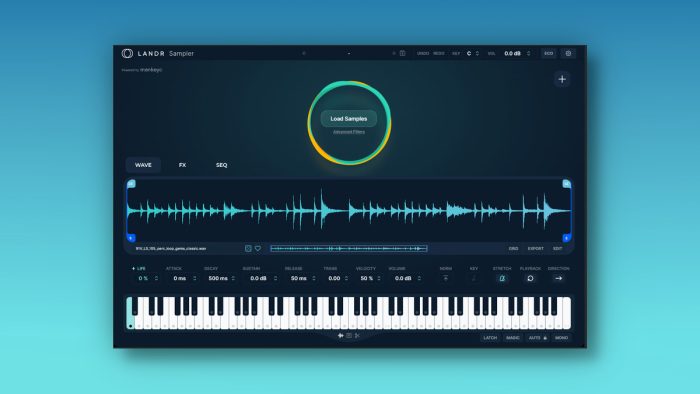Image resolution: width=700 pixels, height=394 pixels.
Task: Adjust the ATTACK 0 ms stepper
Action: [195, 278]
